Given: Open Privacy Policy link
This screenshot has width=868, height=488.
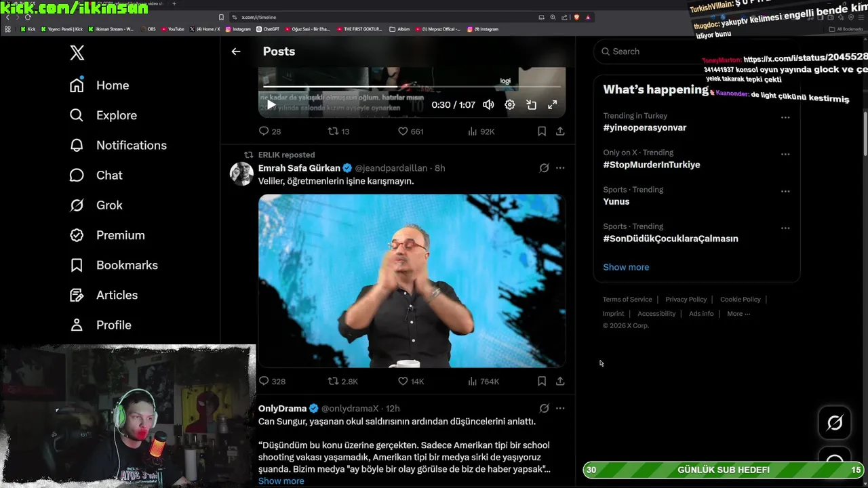Looking at the screenshot, I should 686,300.
